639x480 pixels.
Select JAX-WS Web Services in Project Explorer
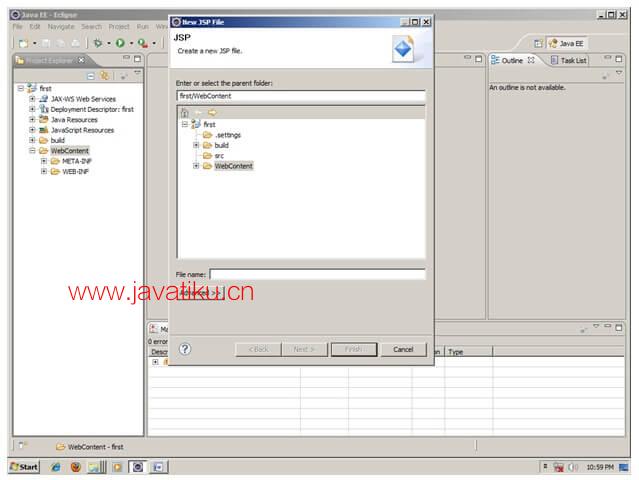[x=83, y=99]
